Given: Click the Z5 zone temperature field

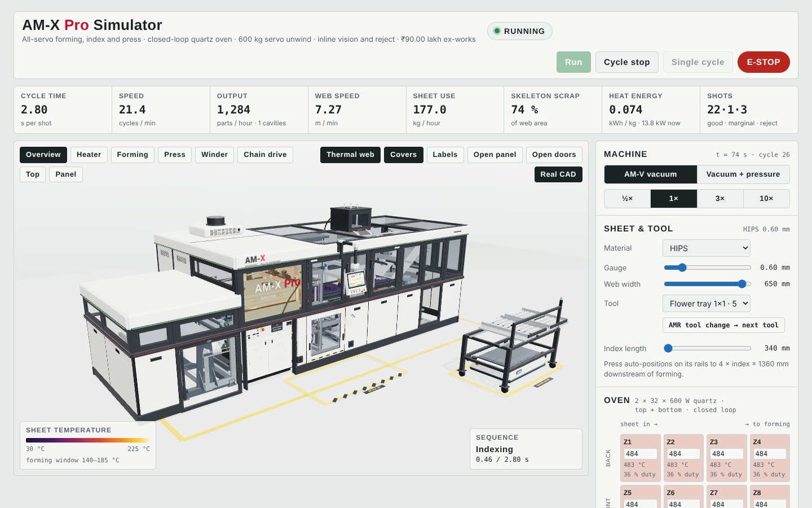Looking at the screenshot, I should click(640, 504).
